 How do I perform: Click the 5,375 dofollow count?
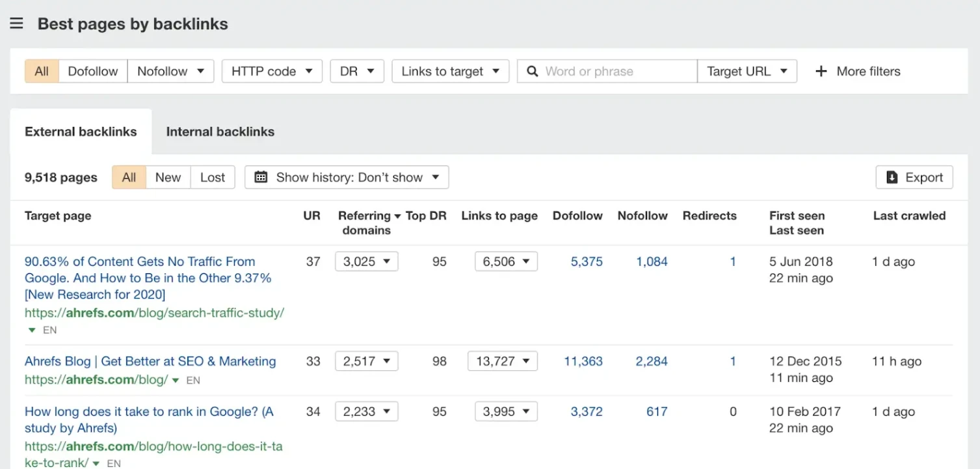pyautogui.click(x=587, y=261)
